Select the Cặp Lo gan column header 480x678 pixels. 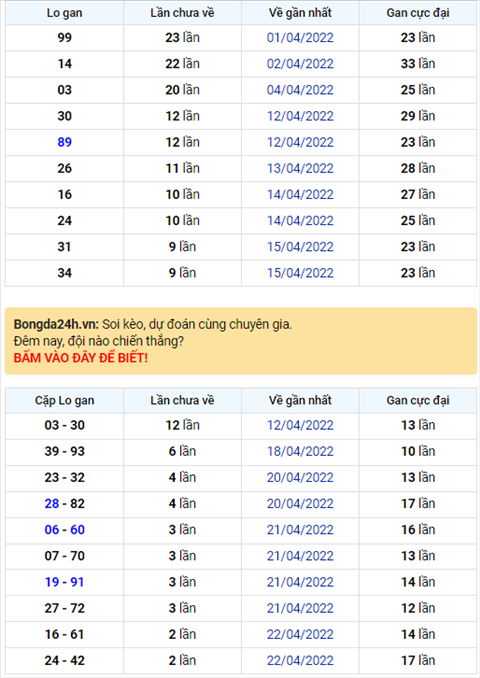[64, 400]
